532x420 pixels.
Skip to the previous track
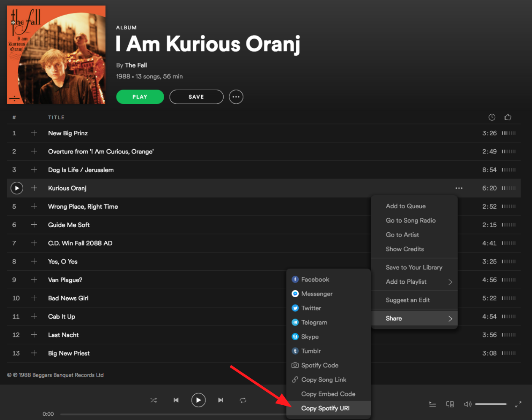pos(176,400)
